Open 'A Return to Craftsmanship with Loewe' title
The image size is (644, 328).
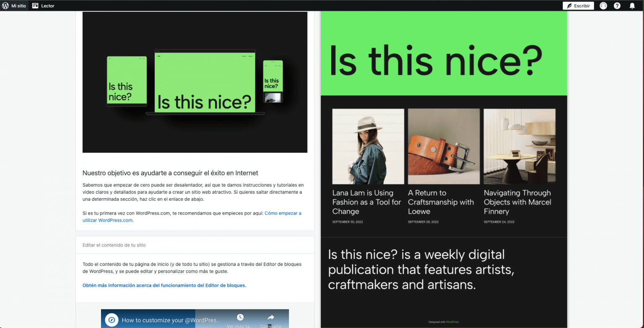coord(441,202)
